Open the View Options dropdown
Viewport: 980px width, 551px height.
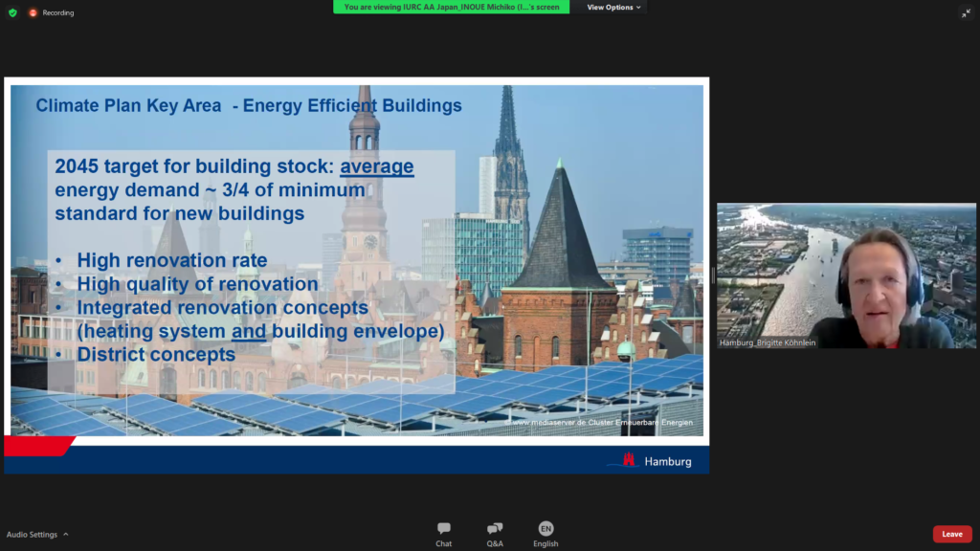tap(613, 7)
